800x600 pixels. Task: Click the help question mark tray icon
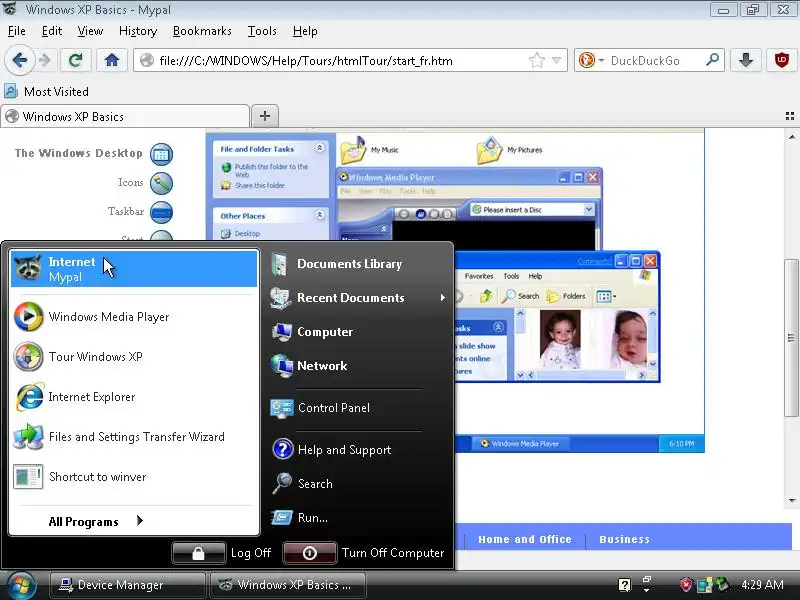tap(624, 585)
